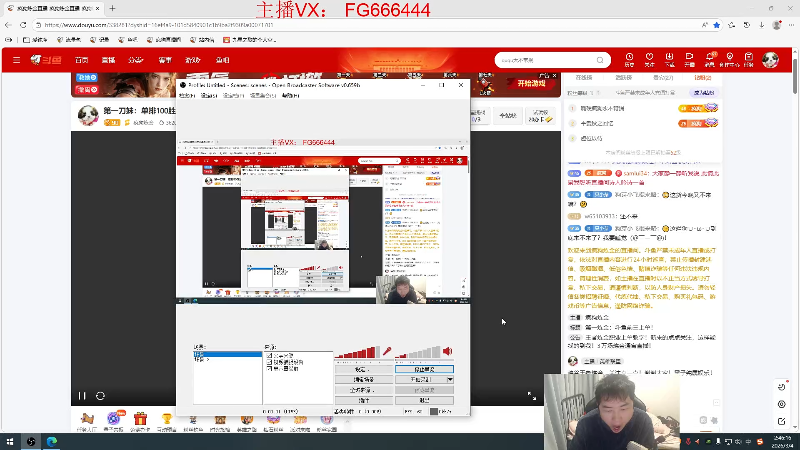
Task: Click OBS 全局来源 Global Sources button
Action: click(x=364, y=390)
